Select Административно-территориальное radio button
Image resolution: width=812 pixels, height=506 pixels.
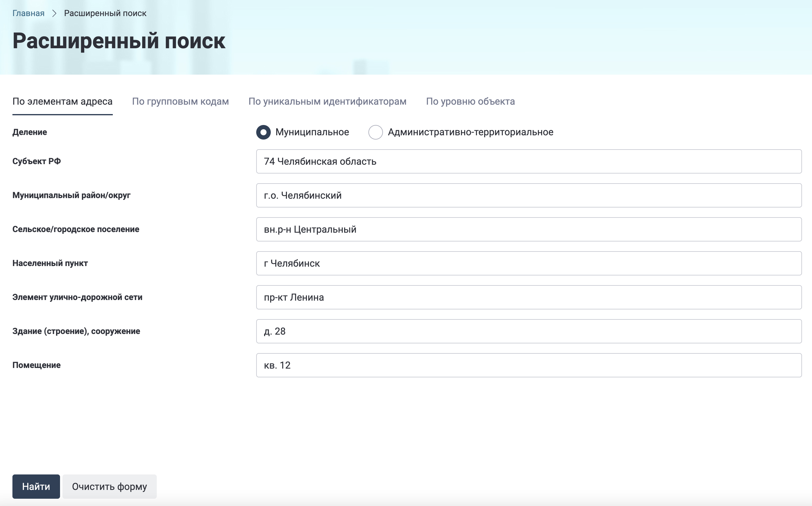point(376,132)
